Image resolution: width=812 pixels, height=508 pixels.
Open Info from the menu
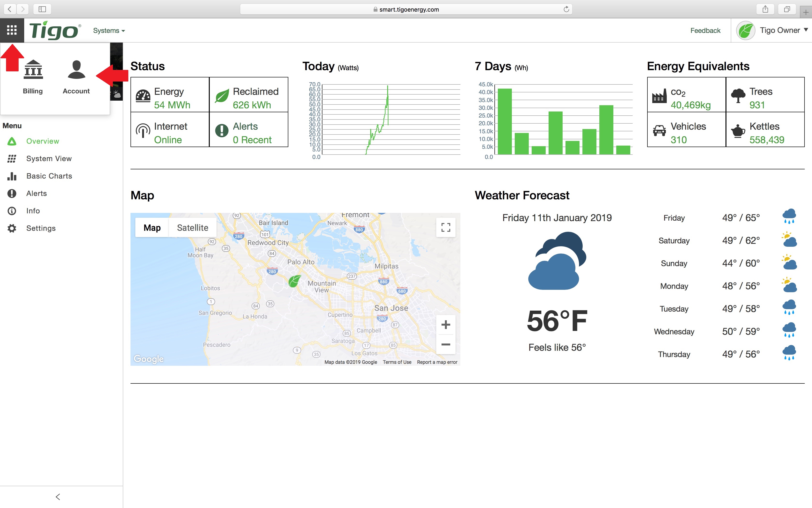pyautogui.click(x=33, y=211)
